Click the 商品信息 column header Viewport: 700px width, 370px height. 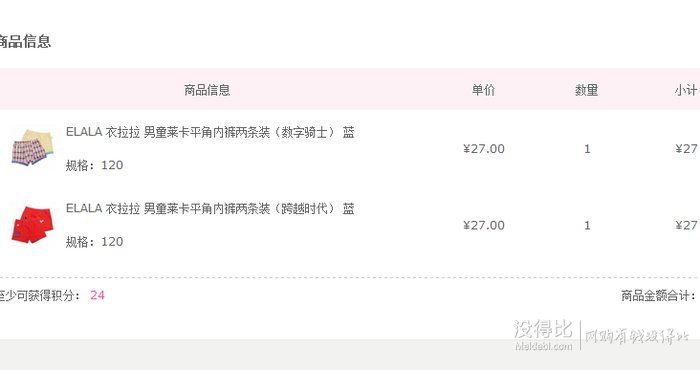pyautogui.click(x=207, y=90)
